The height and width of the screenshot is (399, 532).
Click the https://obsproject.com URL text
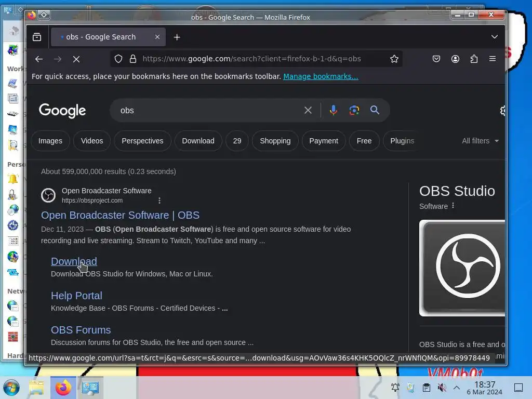pyautogui.click(x=92, y=201)
